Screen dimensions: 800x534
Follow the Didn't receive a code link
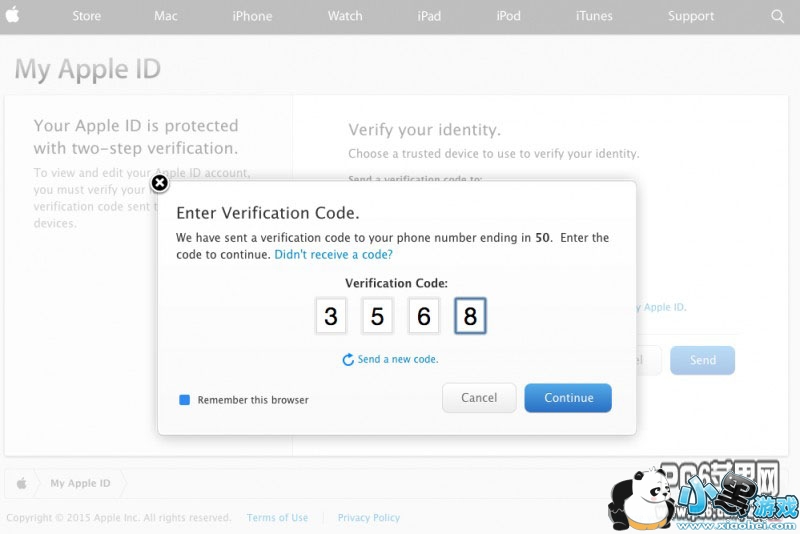(334, 255)
